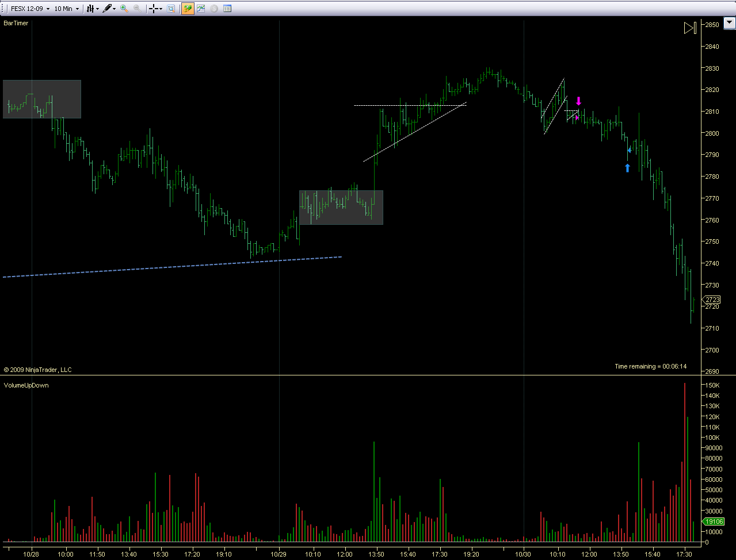The width and height of the screenshot is (736, 560).
Task: Expand the crosshair cursor dropdown arrow
Action: click(x=162, y=9)
